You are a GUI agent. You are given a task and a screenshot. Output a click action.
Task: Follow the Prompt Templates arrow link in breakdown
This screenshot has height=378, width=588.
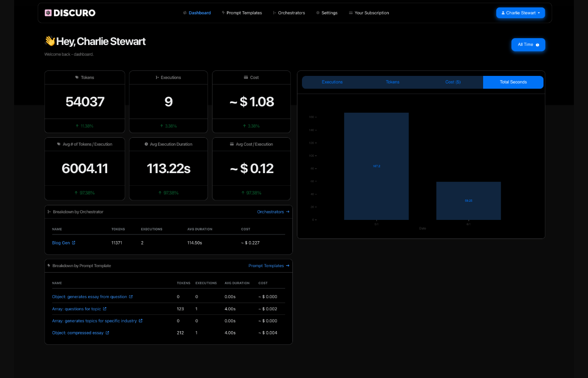pyautogui.click(x=268, y=266)
